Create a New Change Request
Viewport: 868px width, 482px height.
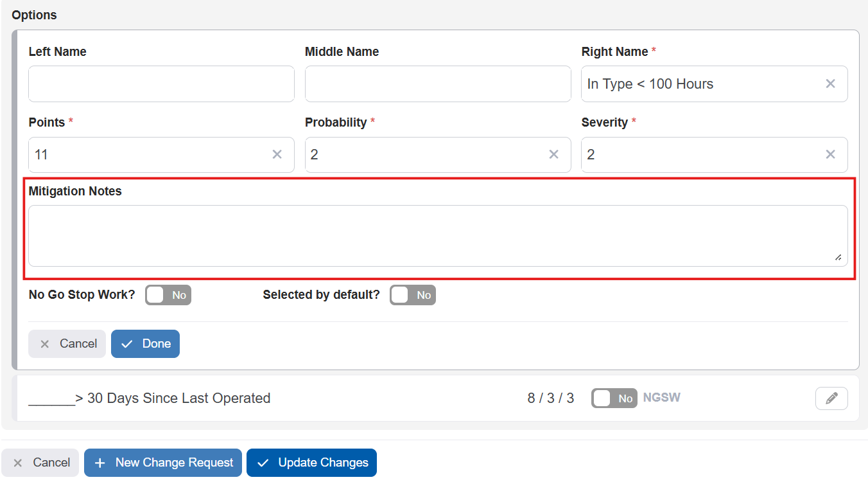coord(163,463)
